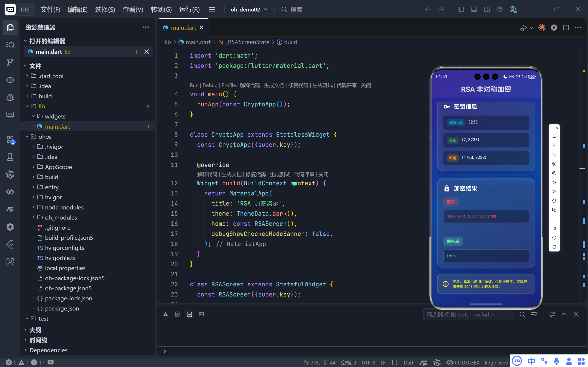Click the Debug code lens link

(210, 85)
